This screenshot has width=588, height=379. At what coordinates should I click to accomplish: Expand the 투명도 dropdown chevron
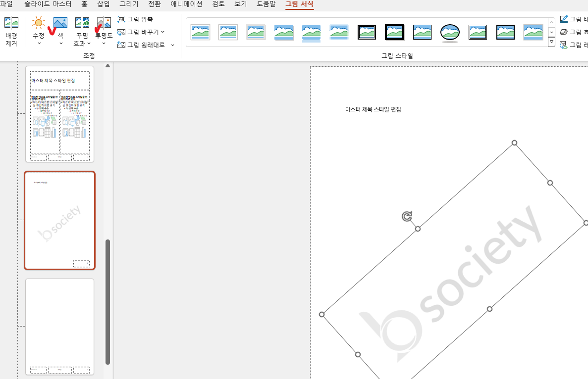tap(104, 44)
